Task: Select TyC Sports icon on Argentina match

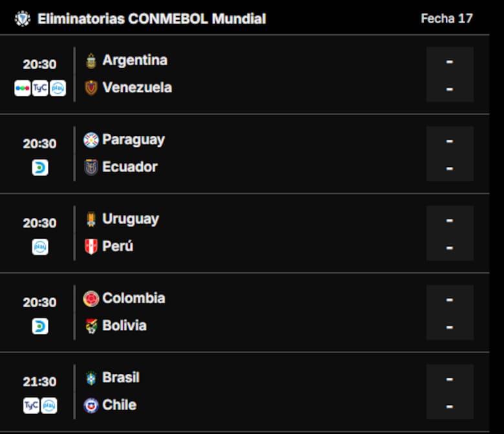Action: tap(40, 88)
